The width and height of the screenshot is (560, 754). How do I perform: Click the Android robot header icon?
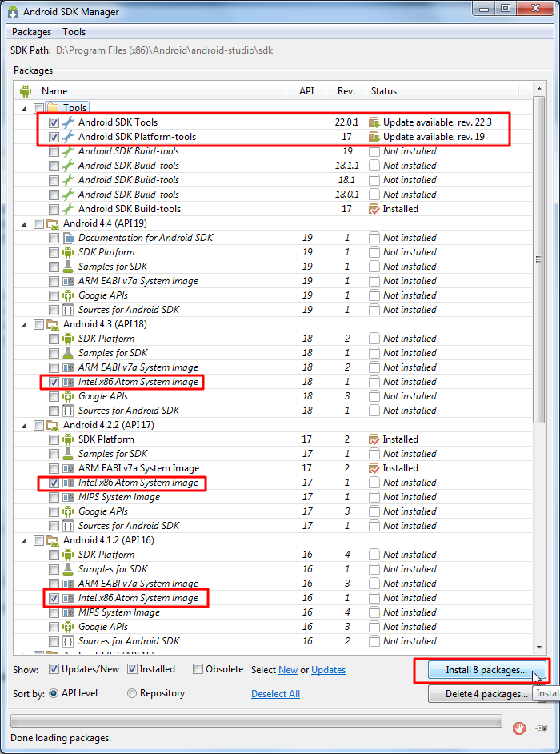click(x=25, y=91)
